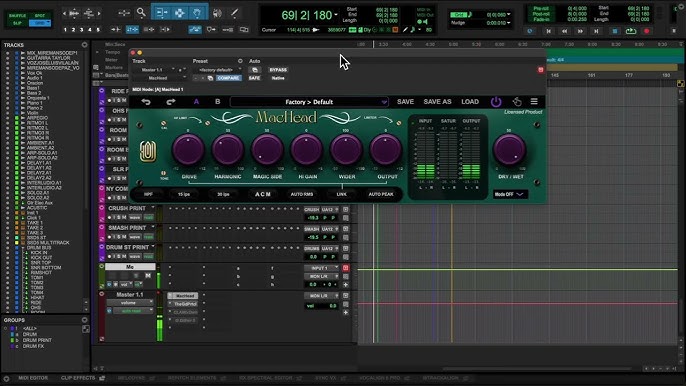Select the Grabber hand tool

coord(197,13)
